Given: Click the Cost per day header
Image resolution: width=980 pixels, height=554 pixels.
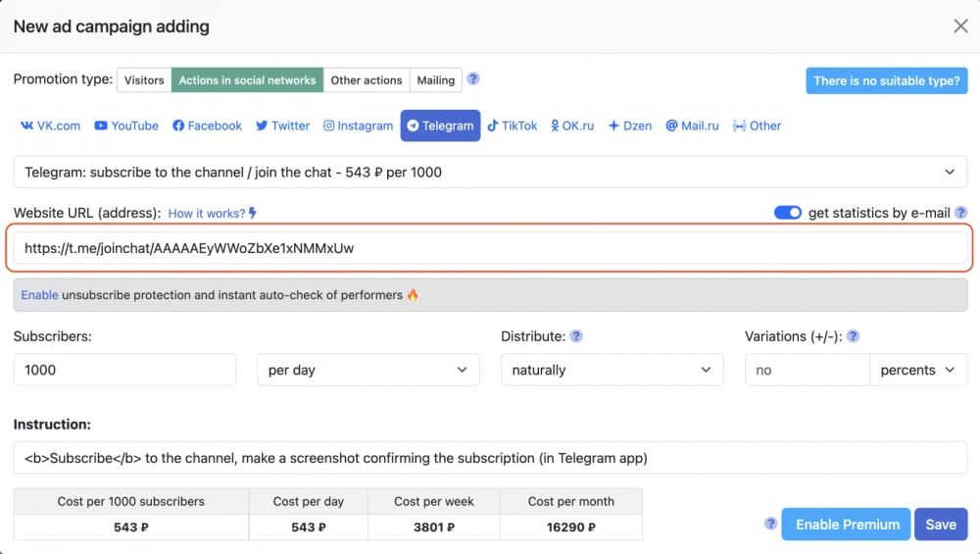Looking at the screenshot, I should 308,501.
